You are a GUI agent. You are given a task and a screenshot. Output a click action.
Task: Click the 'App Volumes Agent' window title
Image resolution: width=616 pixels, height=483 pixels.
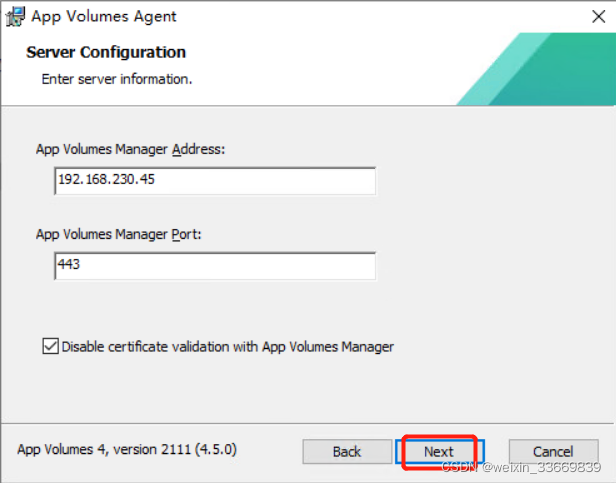tap(104, 17)
